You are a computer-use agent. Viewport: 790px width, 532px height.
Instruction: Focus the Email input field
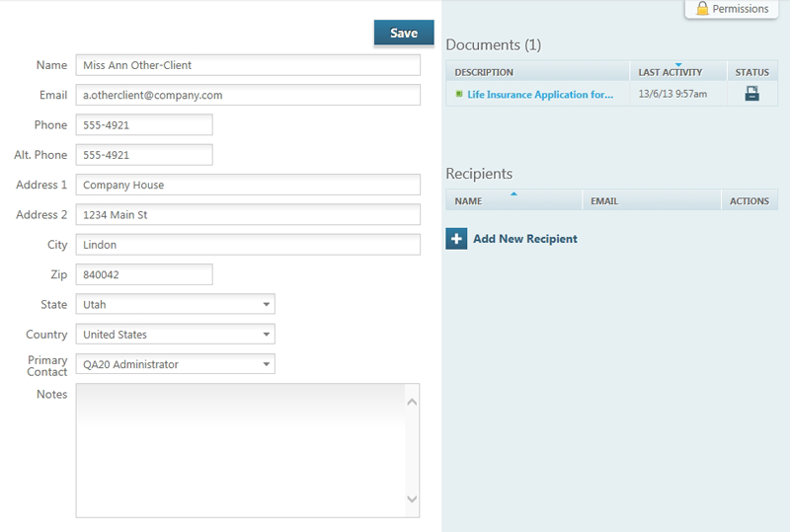click(x=247, y=95)
